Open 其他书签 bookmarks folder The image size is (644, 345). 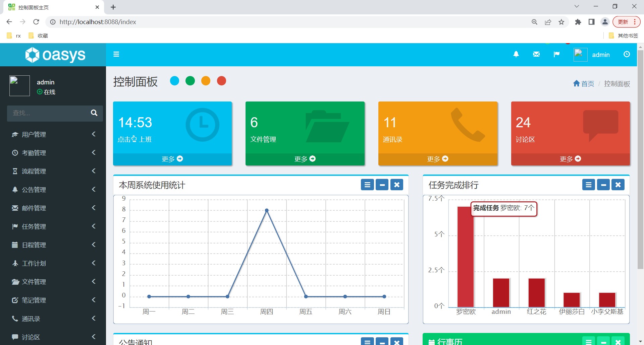[x=624, y=36]
